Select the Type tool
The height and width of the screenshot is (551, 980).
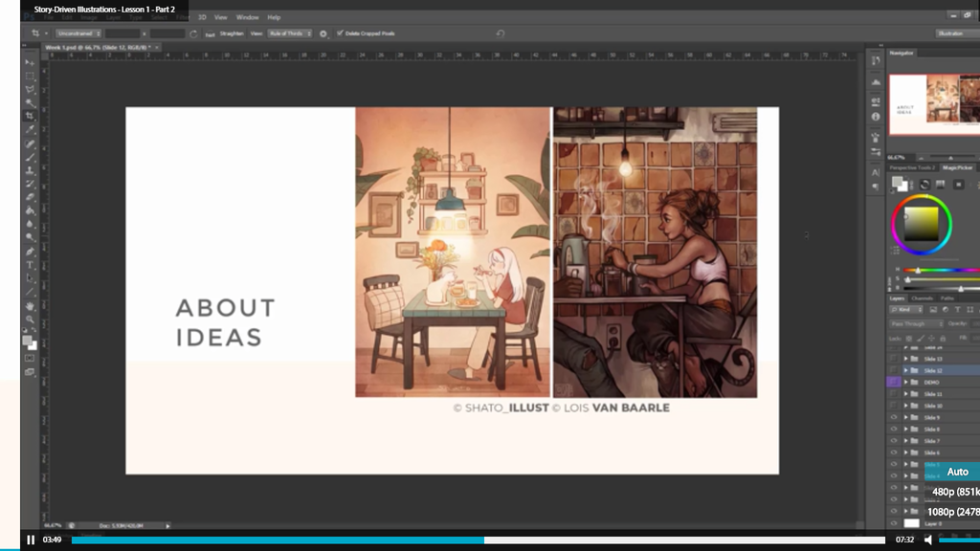(30, 265)
